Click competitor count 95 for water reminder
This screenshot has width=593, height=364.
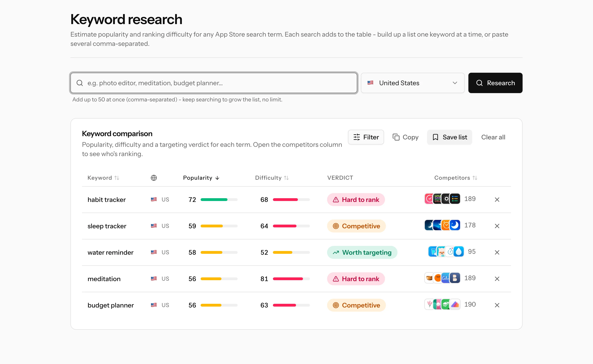tap(472, 251)
